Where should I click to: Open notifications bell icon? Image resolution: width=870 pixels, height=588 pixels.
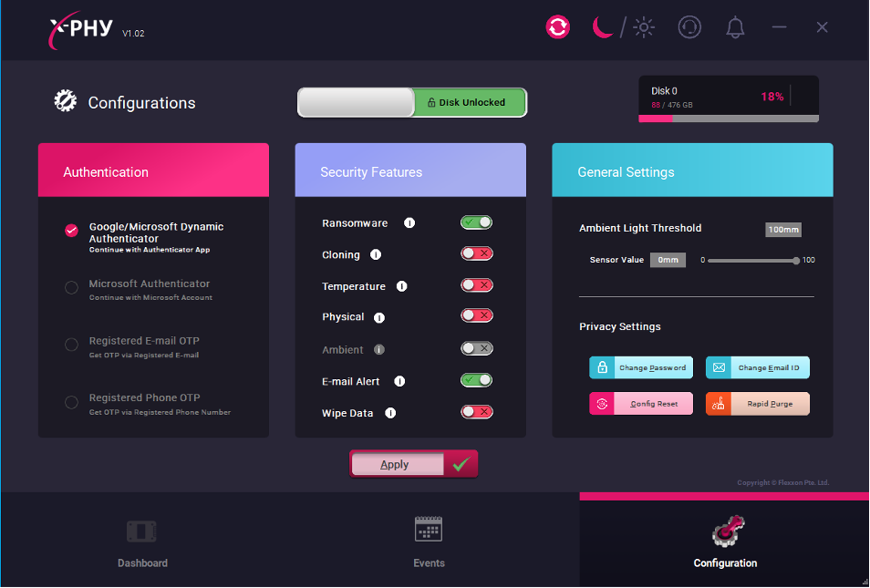735,27
